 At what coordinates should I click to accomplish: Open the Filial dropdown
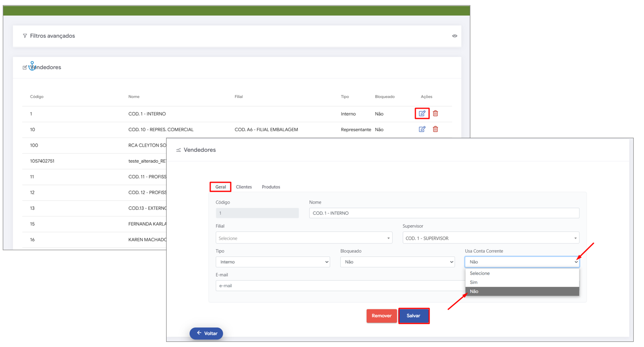click(x=304, y=238)
